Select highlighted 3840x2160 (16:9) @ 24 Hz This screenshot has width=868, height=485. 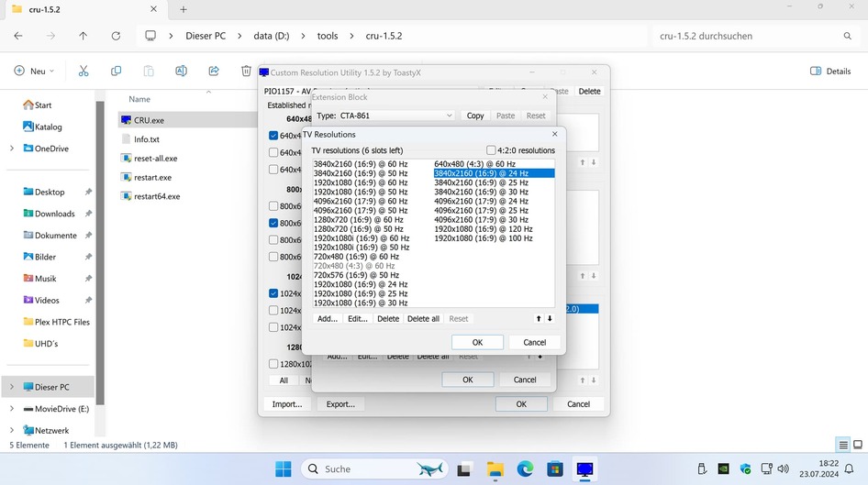pyautogui.click(x=494, y=173)
